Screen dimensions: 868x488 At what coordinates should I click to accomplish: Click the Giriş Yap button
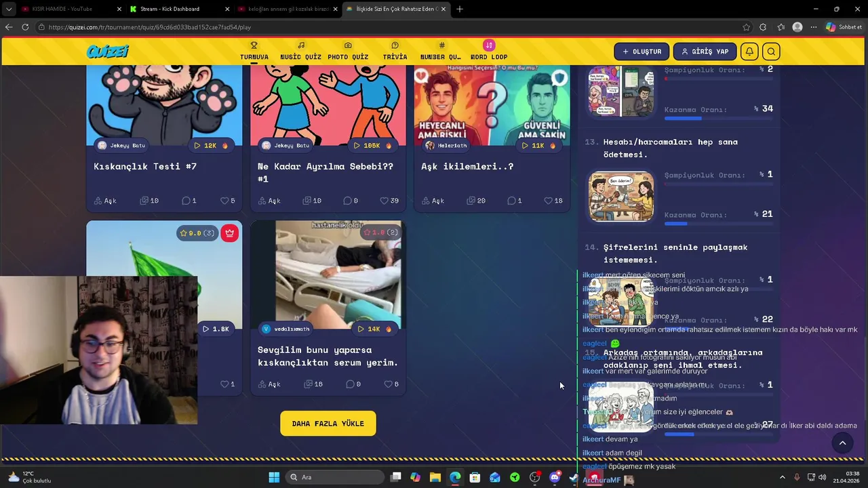705,52
